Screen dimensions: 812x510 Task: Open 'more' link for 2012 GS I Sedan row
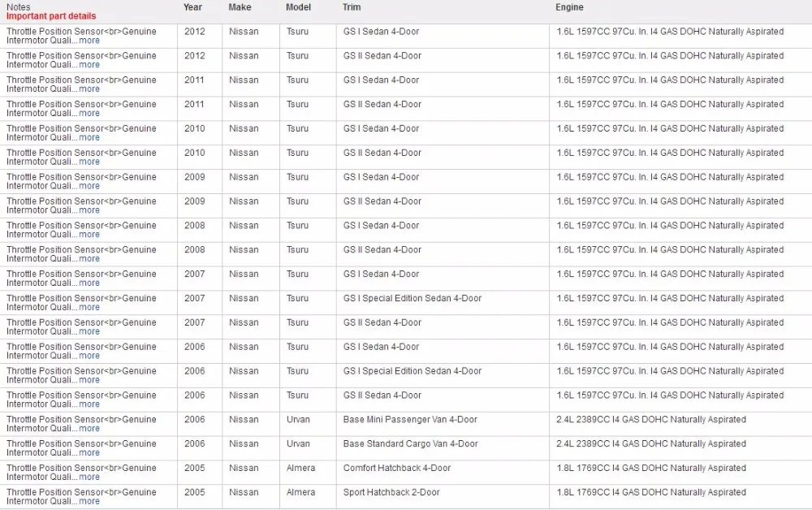[x=89, y=41]
